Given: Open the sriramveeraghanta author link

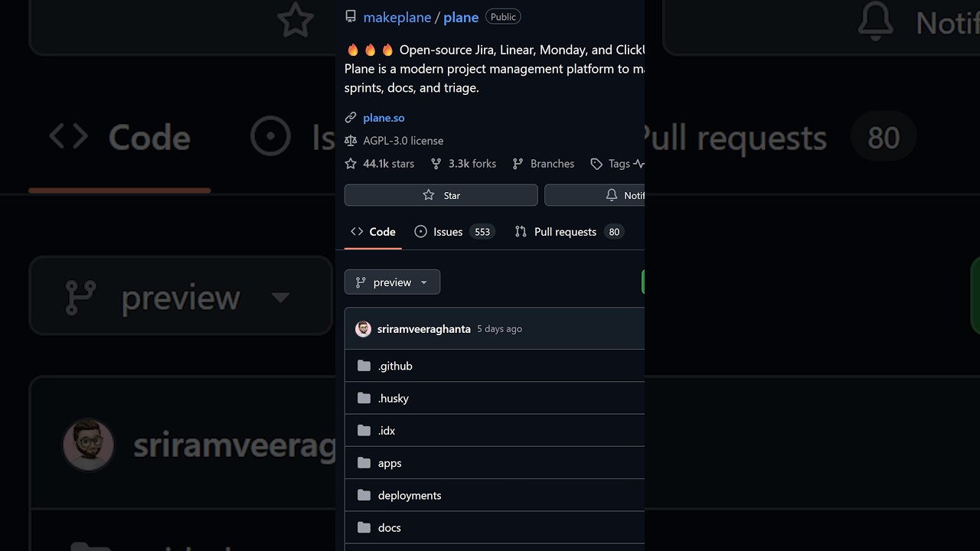Looking at the screenshot, I should click(424, 329).
